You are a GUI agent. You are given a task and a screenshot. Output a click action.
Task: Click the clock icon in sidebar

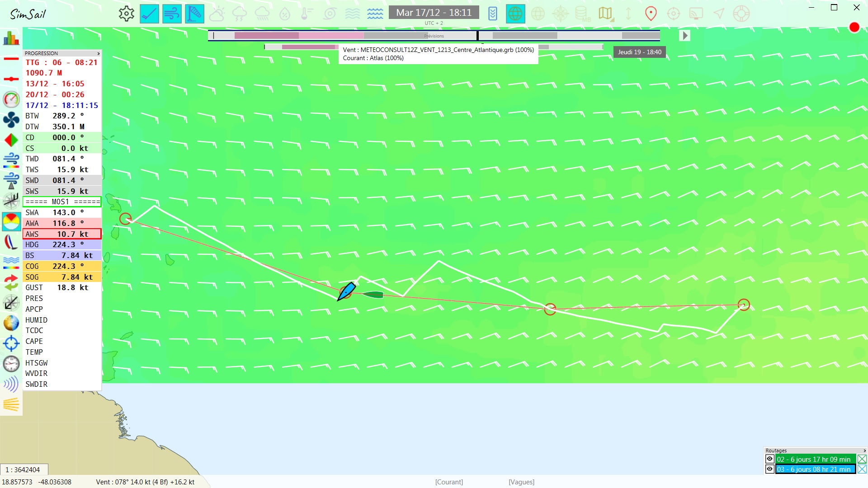tap(11, 364)
